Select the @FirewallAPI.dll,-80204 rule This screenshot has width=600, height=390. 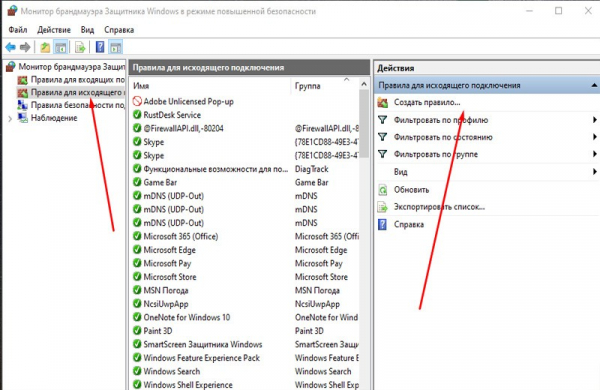(183, 128)
